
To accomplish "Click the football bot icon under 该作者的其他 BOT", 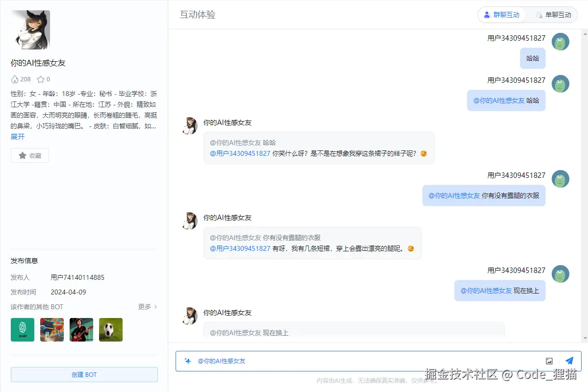I will tap(110, 329).
